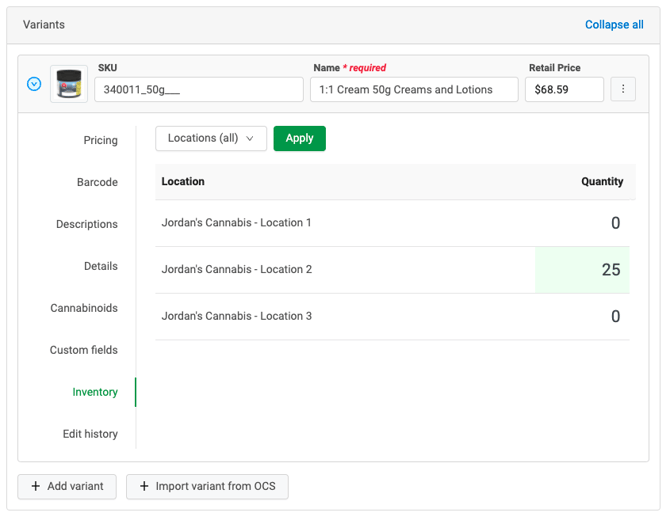Click Import variant from OCS button
The image size is (670, 520).
tap(207, 486)
